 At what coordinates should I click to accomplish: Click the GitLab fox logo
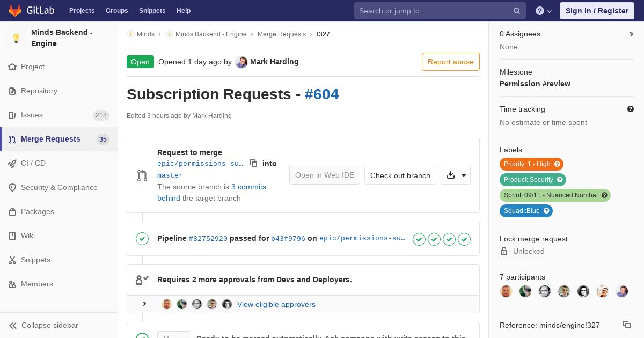point(15,10)
